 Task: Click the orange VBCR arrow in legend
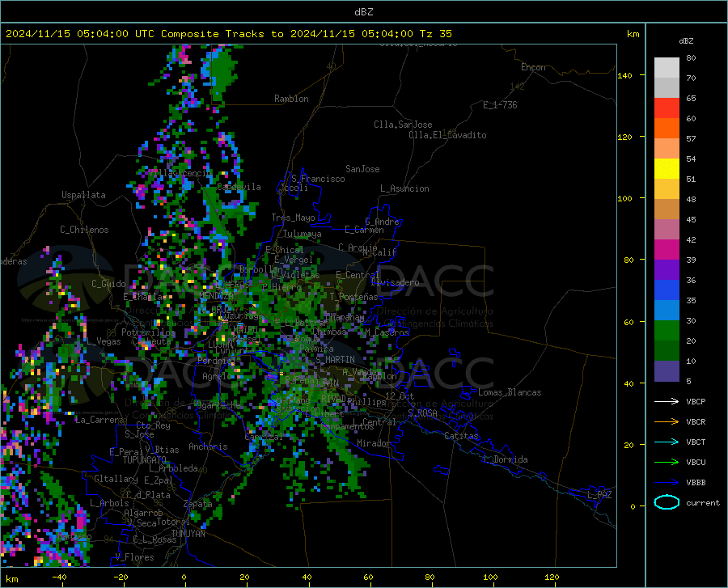click(667, 421)
